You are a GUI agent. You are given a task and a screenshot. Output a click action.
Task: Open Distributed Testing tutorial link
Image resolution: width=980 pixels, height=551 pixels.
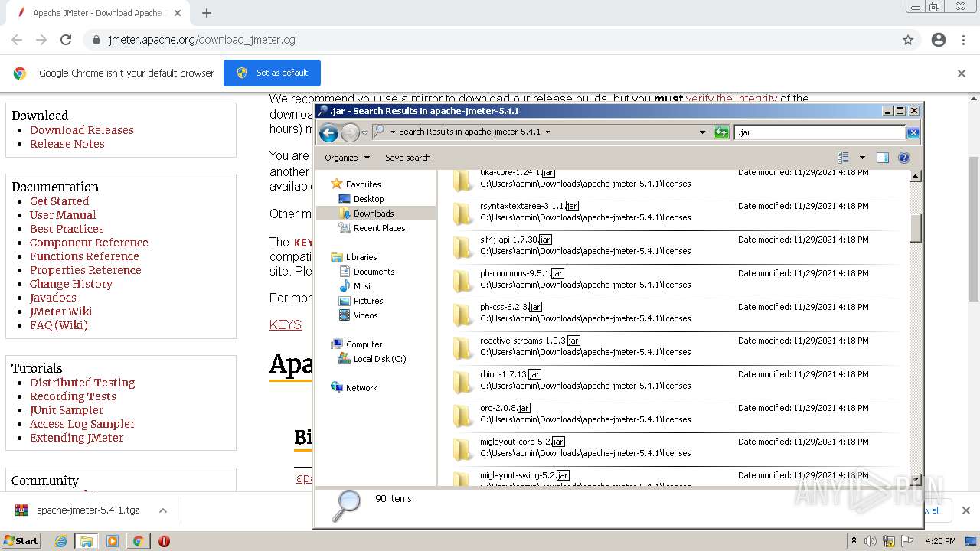(x=82, y=383)
